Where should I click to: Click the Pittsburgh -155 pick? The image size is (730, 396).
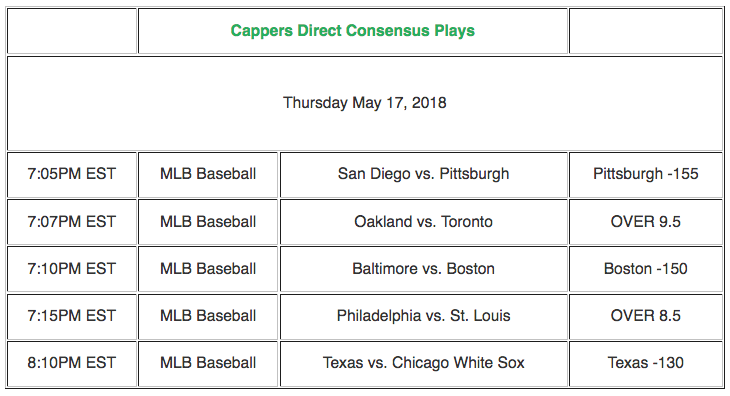[645, 174]
